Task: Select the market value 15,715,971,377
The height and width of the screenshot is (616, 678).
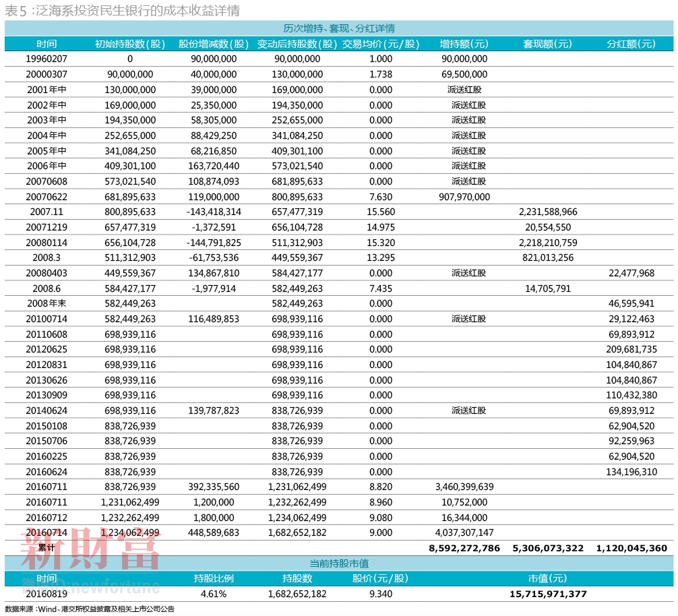Action: tap(547, 594)
